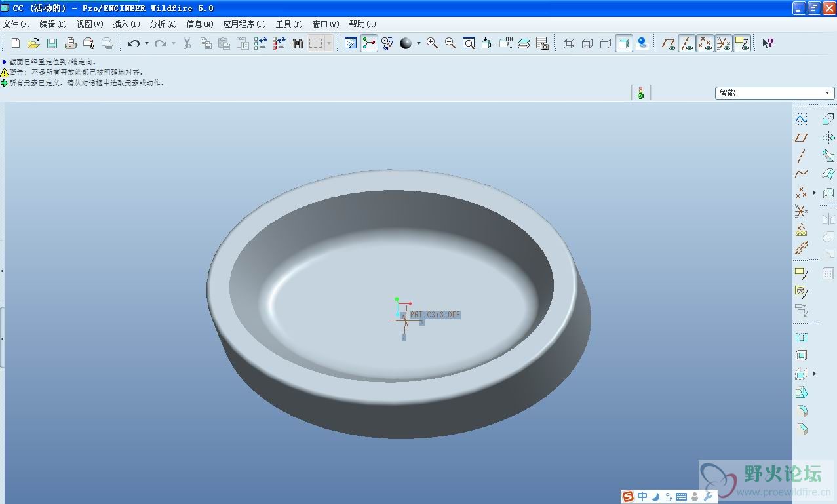
Task: Print the model using the printer icon
Action: point(71,43)
